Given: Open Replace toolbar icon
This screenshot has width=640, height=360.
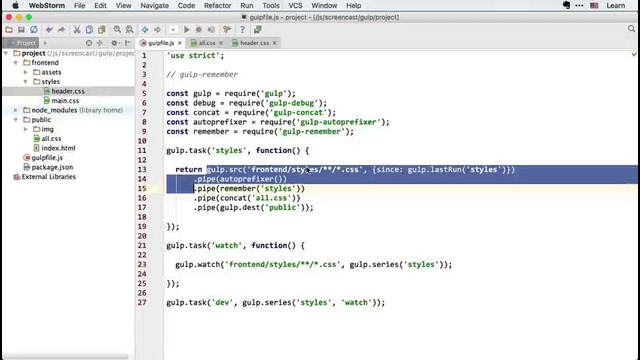Looking at the screenshot, I should 129,29.
